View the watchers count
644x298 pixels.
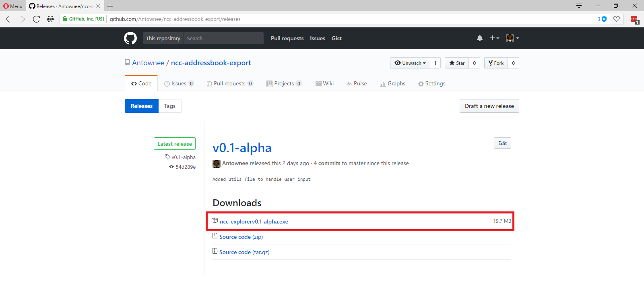(x=435, y=63)
